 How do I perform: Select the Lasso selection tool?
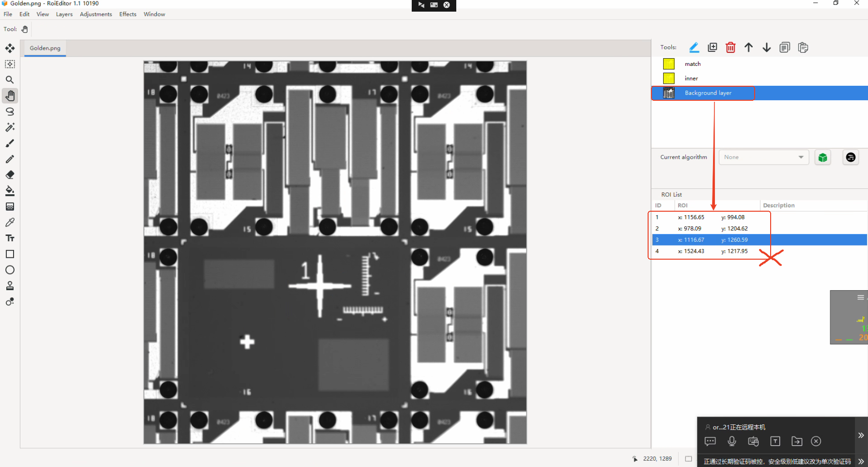(10, 111)
